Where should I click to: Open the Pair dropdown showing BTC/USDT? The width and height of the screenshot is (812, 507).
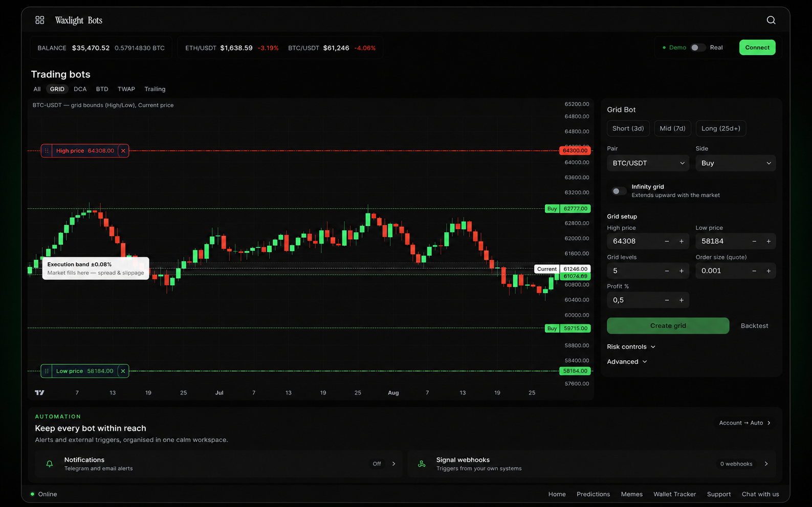tap(648, 163)
